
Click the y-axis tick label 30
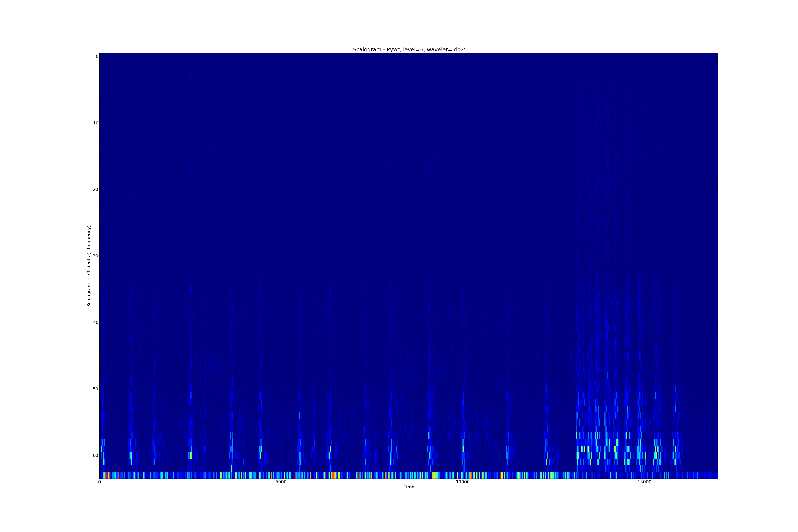[96, 256]
